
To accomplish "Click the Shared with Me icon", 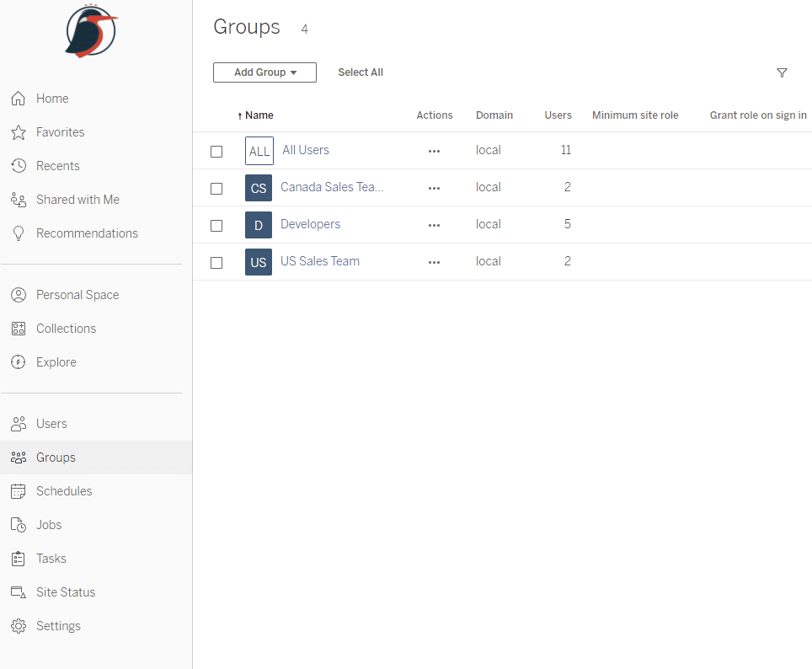I will click(x=19, y=200).
